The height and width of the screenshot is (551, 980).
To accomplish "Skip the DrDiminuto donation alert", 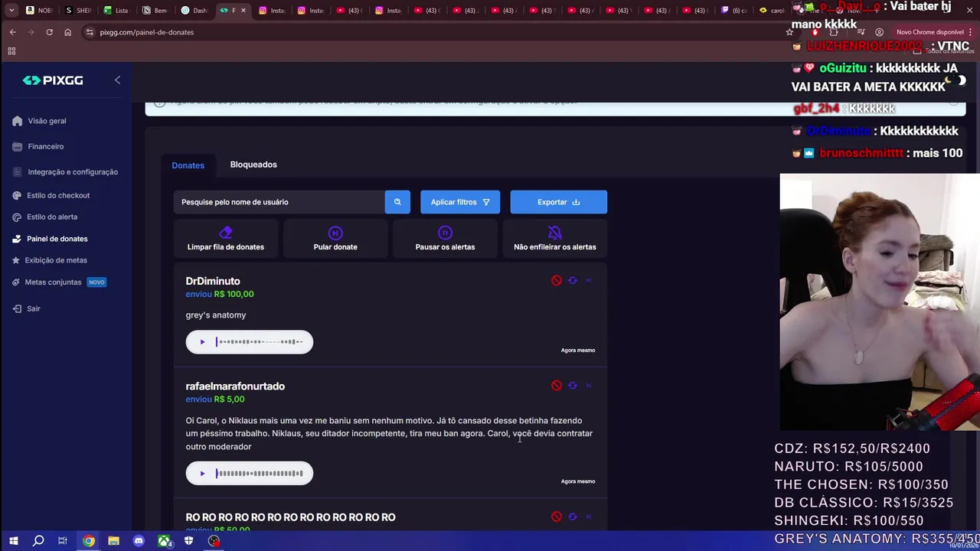I will (589, 281).
